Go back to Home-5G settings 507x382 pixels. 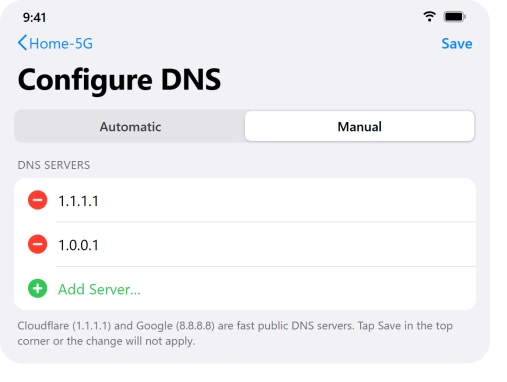[55, 43]
